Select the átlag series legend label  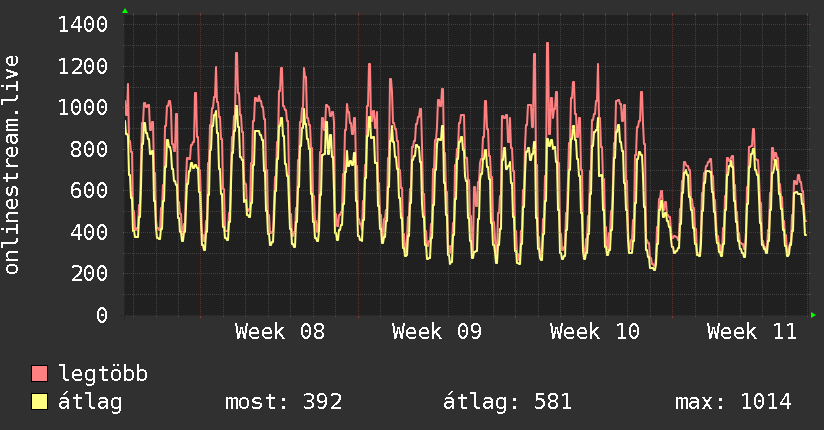90,402
